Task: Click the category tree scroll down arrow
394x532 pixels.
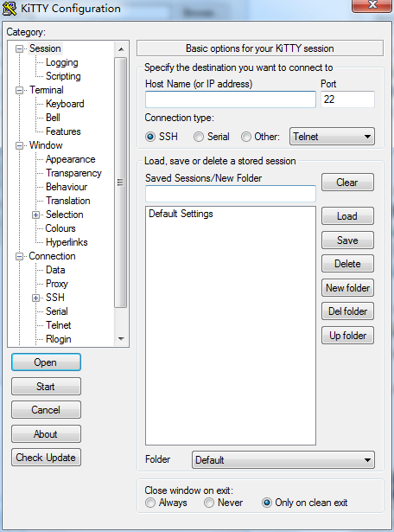Action: click(121, 338)
